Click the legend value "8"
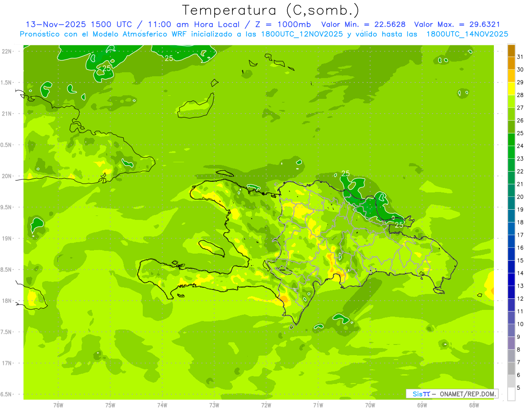 click(x=519, y=350)
